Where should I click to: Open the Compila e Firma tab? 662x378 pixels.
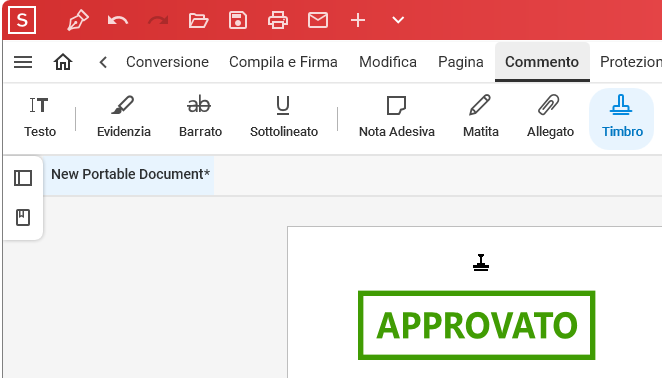[x=283, y=62]
